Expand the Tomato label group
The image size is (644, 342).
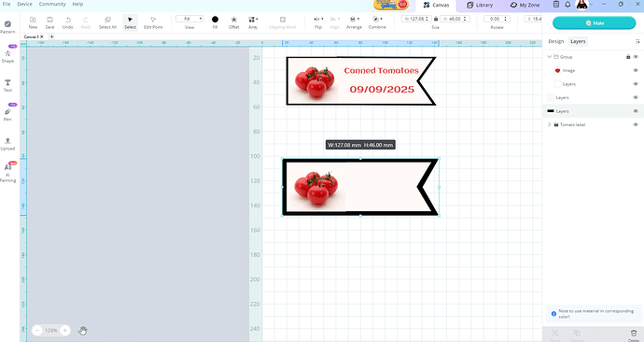point(549,124)
